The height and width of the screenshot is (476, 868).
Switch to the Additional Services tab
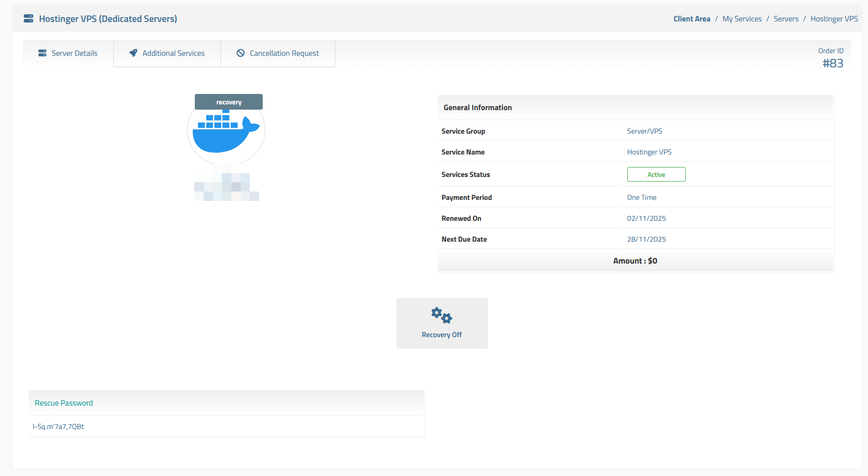pyautogui.click(x=173, y=53)
